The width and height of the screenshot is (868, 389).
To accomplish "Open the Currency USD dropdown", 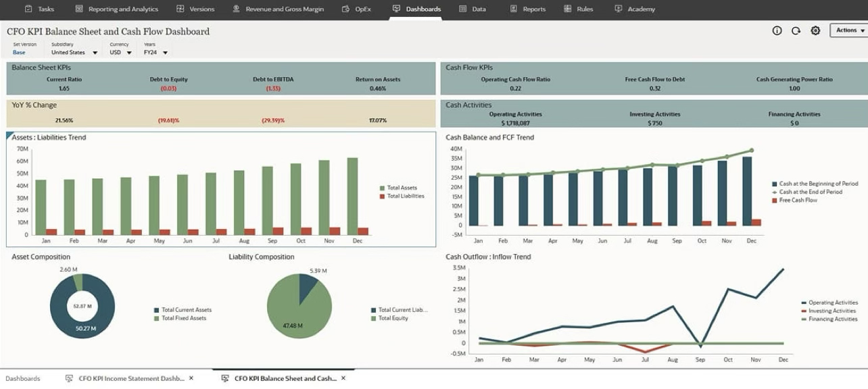I will [x=128, y=53].
